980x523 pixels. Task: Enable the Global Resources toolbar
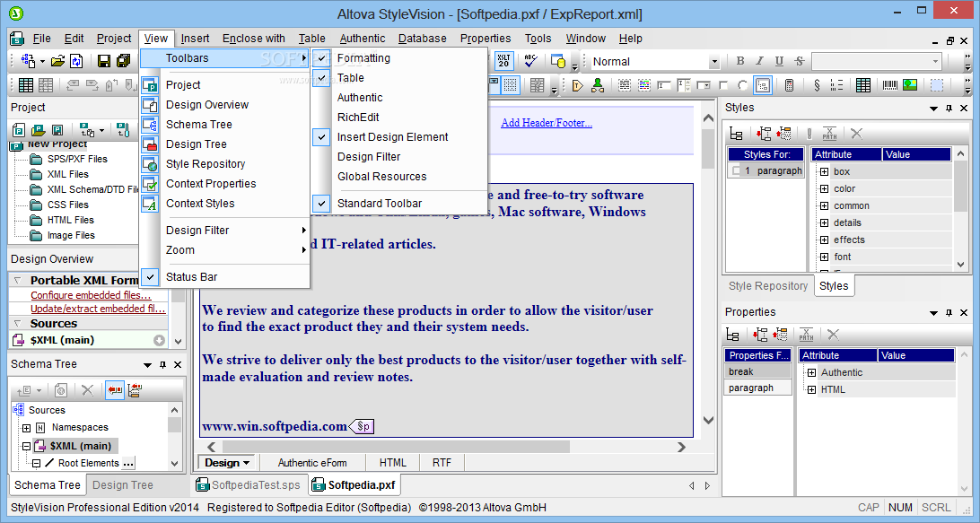[x=382, y=177]
